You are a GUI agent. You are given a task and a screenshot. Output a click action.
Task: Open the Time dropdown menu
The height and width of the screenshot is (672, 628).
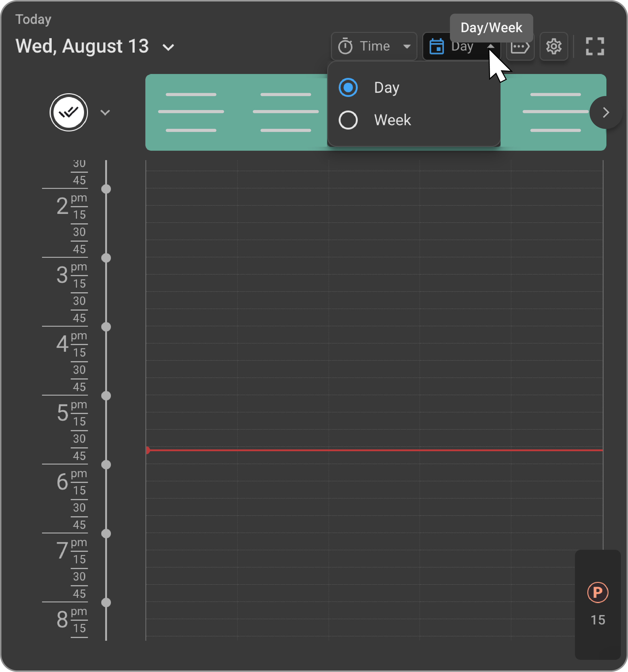tap(407, 46)
